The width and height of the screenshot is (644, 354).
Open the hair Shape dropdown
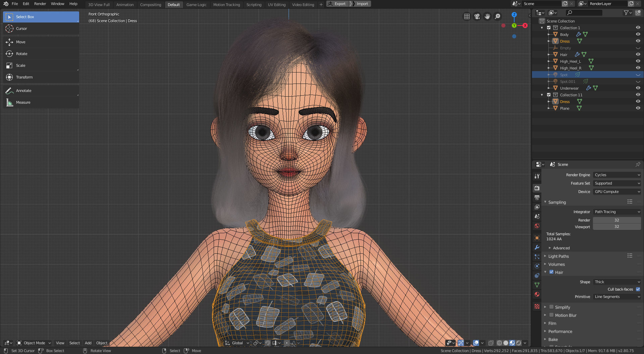(617, 282)
